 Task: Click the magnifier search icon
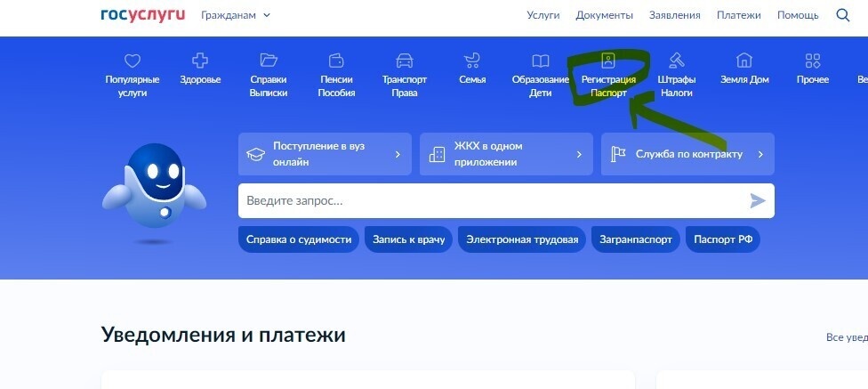[842, 15]
